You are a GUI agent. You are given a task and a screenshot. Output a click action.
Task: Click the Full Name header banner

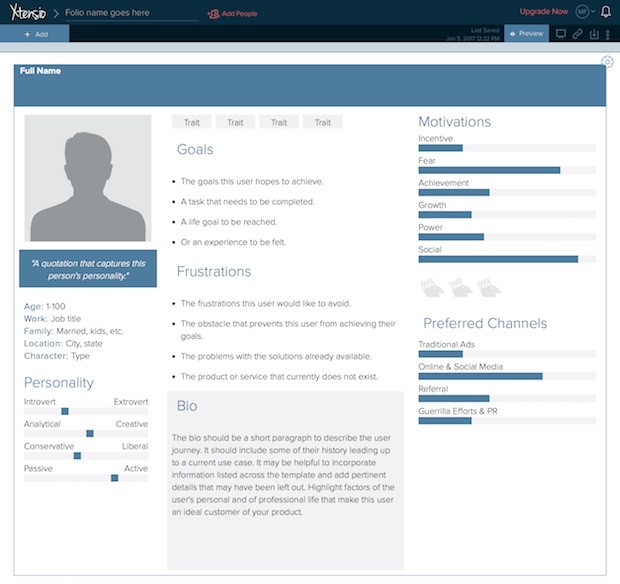click(x=310, y=85)
